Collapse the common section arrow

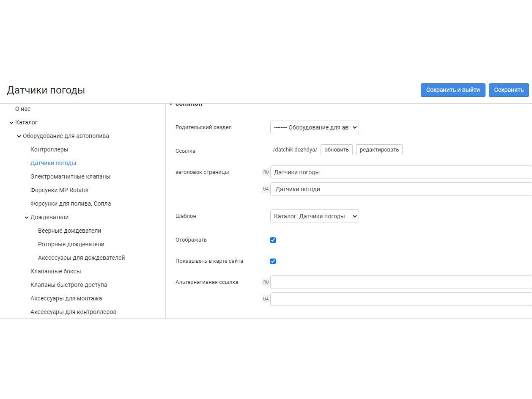[171, 104]
